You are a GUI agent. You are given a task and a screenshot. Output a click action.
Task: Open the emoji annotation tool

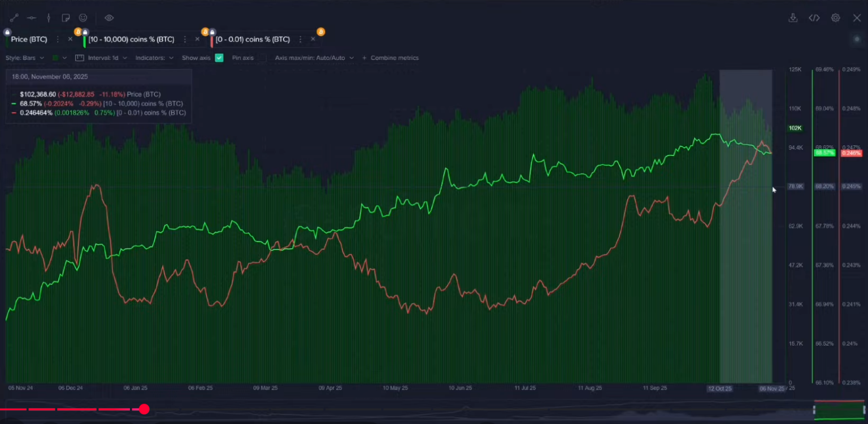83,18
